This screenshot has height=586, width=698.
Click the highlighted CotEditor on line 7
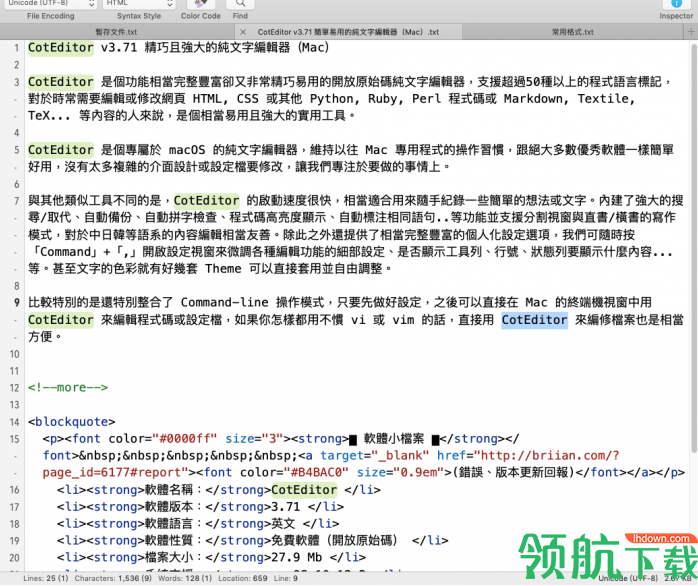click(x=207, y=201)
